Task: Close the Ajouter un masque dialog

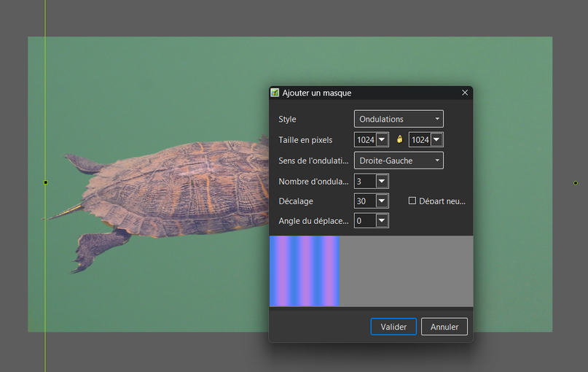Action: [x=465, y=93]
